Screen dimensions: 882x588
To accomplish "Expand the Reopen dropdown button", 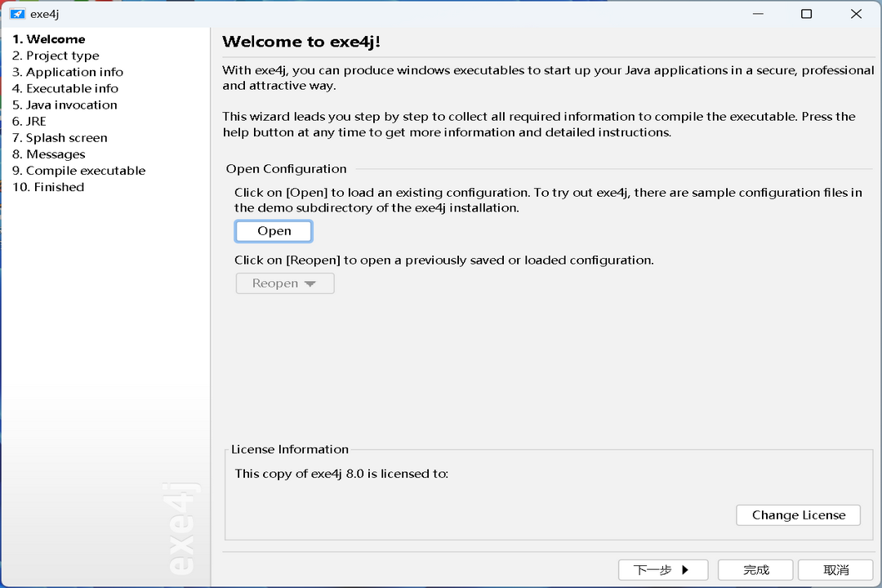I will 284,283.
